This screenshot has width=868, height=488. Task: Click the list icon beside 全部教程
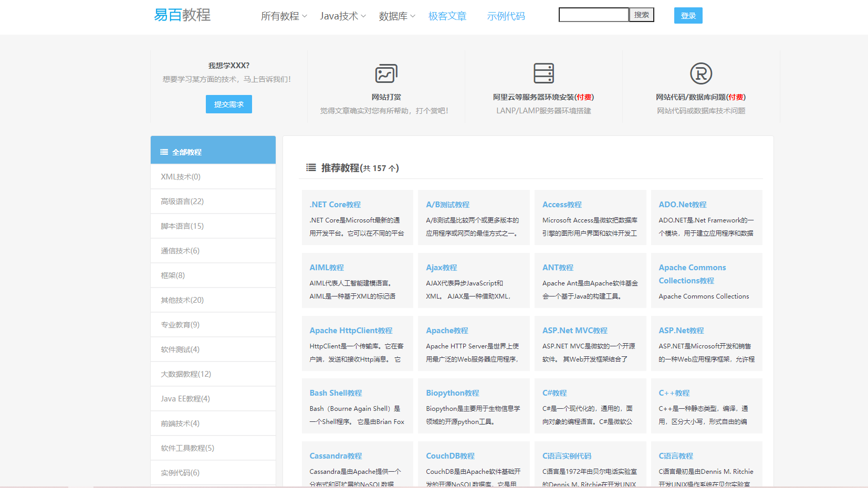[164, 152]
